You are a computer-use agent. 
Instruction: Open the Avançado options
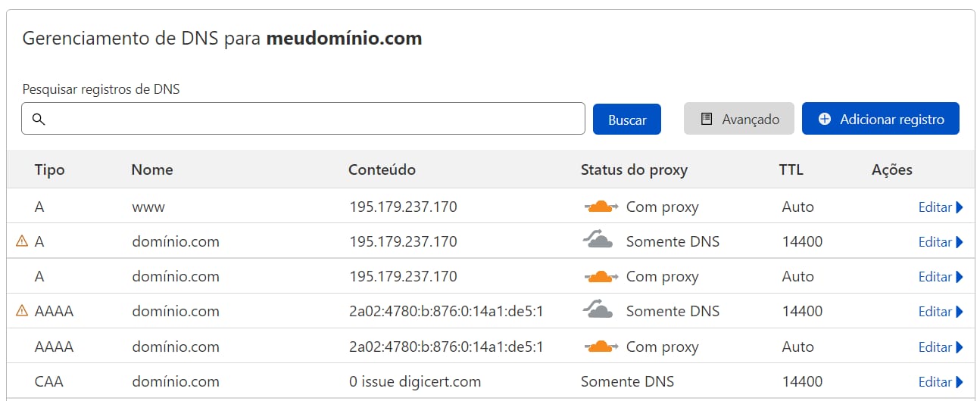(738, 120)
